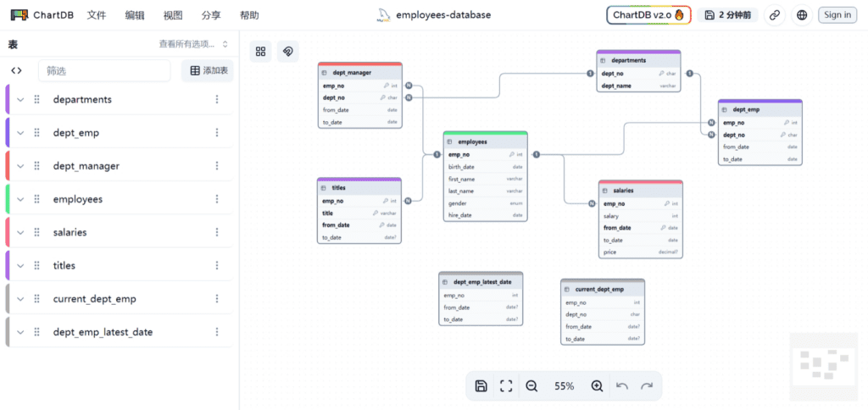Open the 文件 menu
Image resolution: width=868 pixels, height=410 pixels.
97,15
